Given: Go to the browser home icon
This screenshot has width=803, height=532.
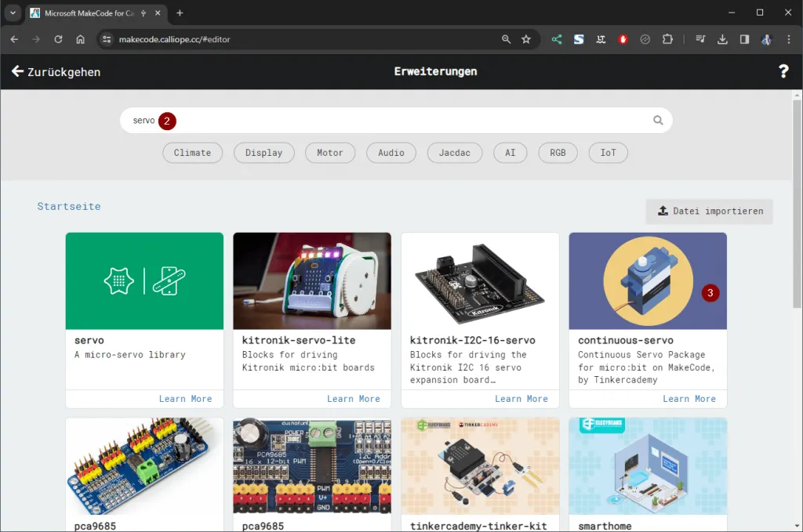Looking at the screenshot, I should (x=80, y=39).
